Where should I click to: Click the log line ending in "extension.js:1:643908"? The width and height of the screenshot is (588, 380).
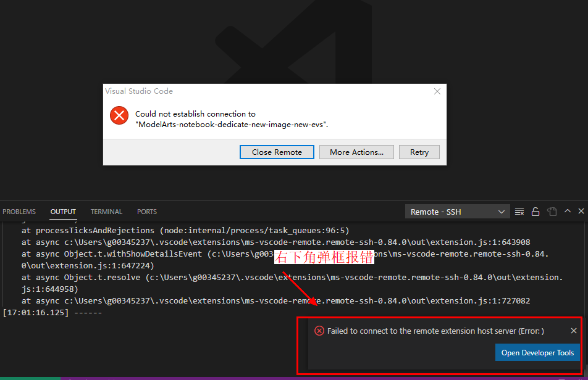275,242
